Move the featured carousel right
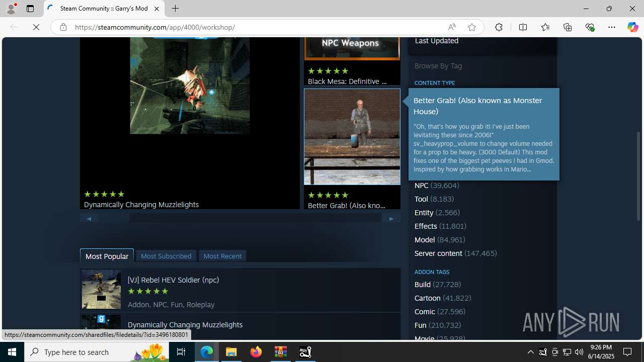Viewport: 644px width, 362px height. [391, 218]
